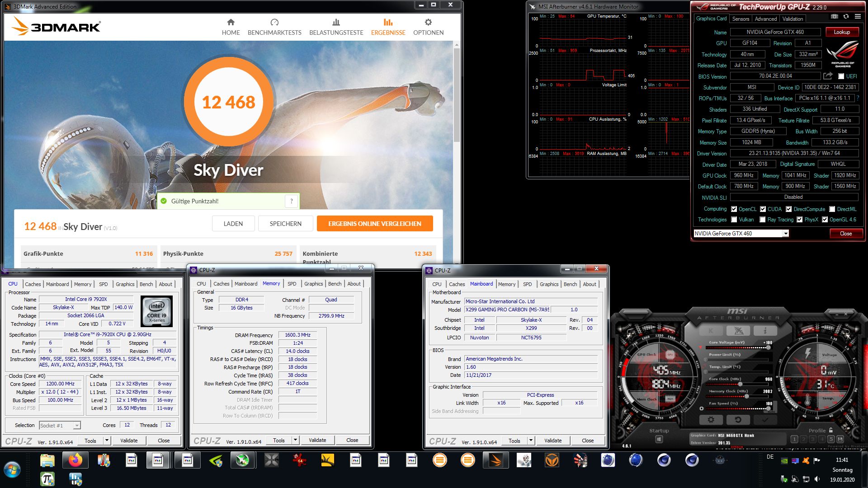Viewport: 868px width, 488px height.
Task: Open 3DMark OPTIONEN gear section
Action: coord(428,27)
